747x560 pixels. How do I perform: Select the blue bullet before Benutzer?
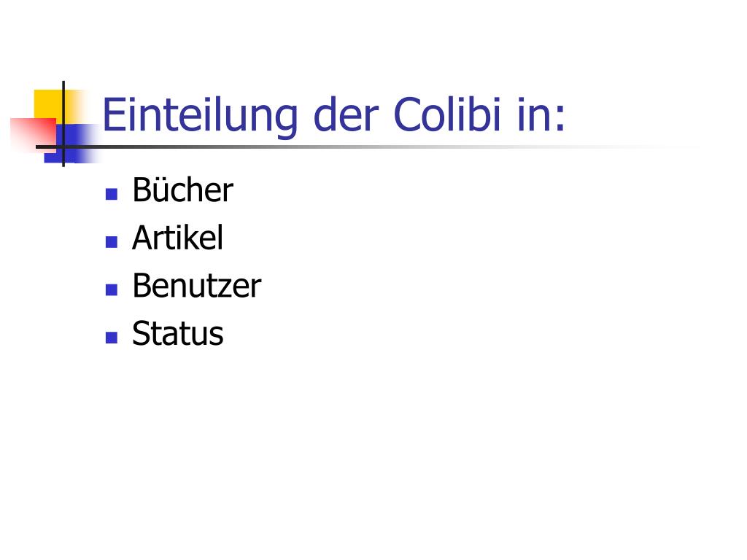coord(112,289)
